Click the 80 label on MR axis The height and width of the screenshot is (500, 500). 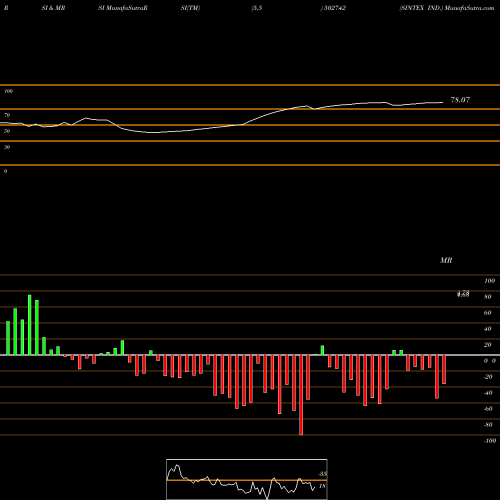tap(488, 297)
